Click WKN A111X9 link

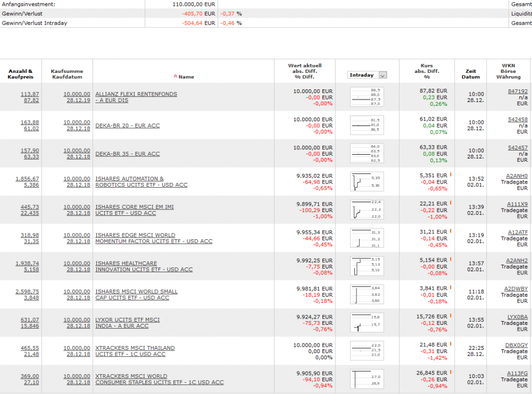(x=518, y=204)
